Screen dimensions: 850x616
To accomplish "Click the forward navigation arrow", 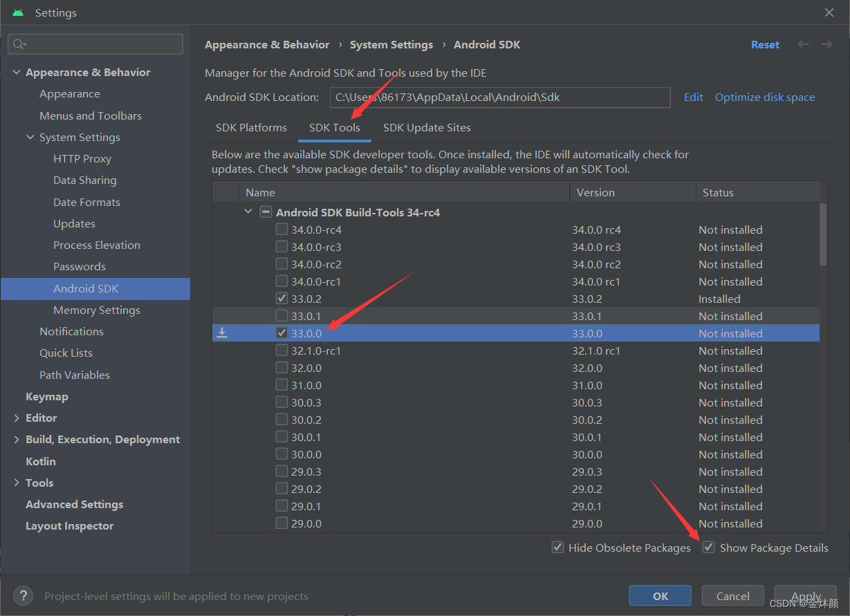I will (x=826, y=44).
